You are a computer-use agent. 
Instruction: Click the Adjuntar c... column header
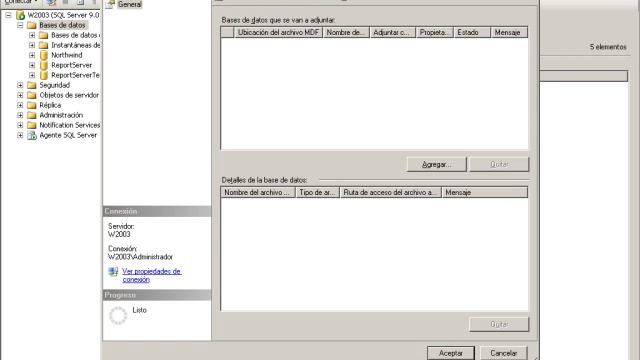click(393, 32)
